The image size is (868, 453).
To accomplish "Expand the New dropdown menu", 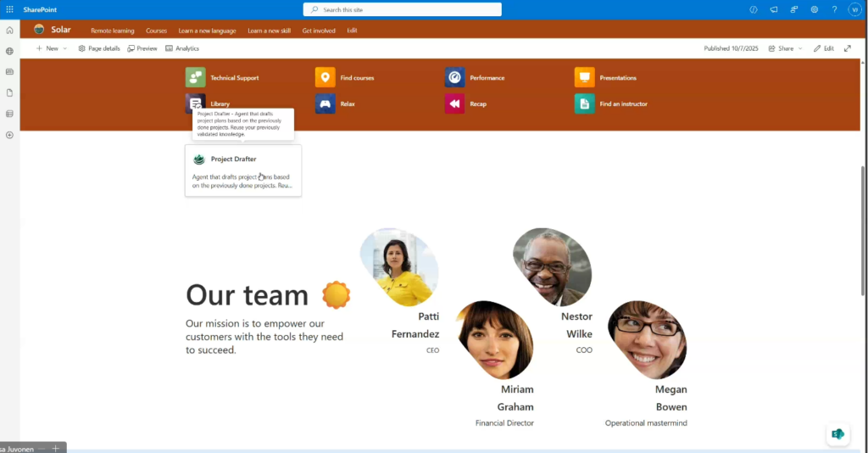I will [51, 48].
